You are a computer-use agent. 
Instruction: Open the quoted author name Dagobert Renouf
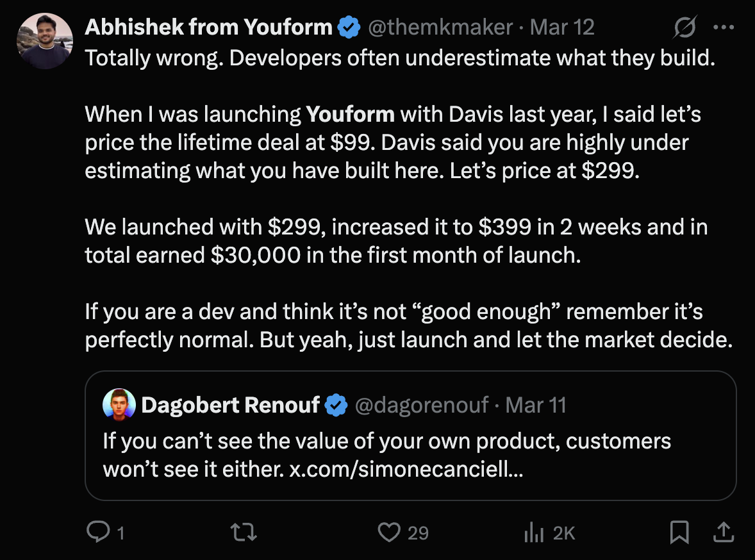231,405
